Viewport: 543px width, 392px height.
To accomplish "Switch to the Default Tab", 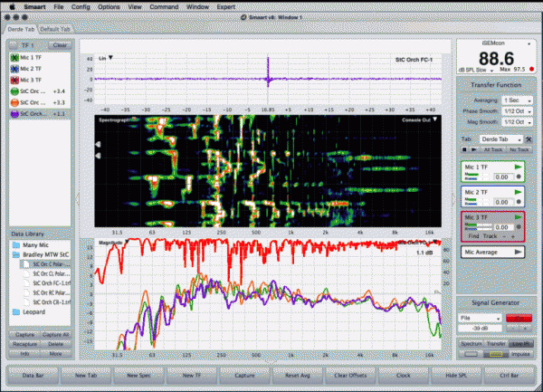I will click(56, 30).
